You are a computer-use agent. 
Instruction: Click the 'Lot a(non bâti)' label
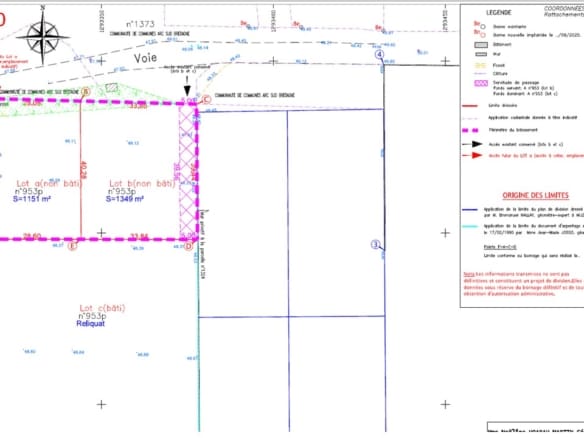49,183
